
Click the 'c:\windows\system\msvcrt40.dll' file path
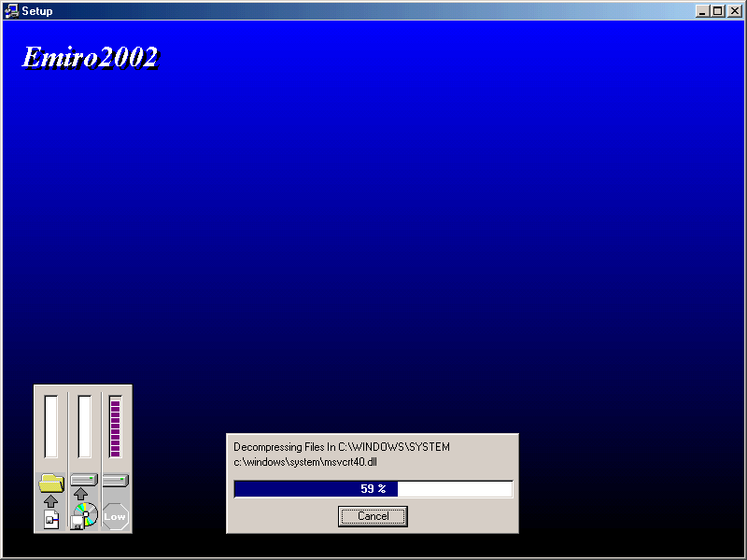pos(305,462)
